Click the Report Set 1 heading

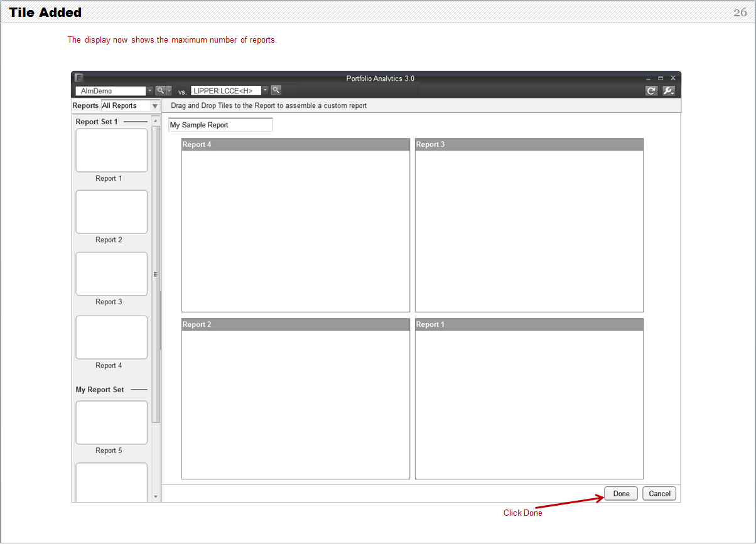coord(97,122)
